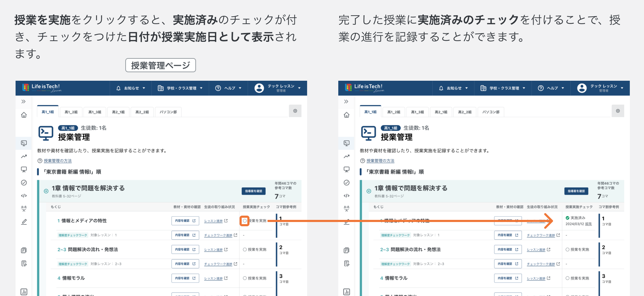This screenshot has width=644, height=296.
Task: Click 内容を確認 for 情報とメディアの特性, left screenshot
Action: 185,221
